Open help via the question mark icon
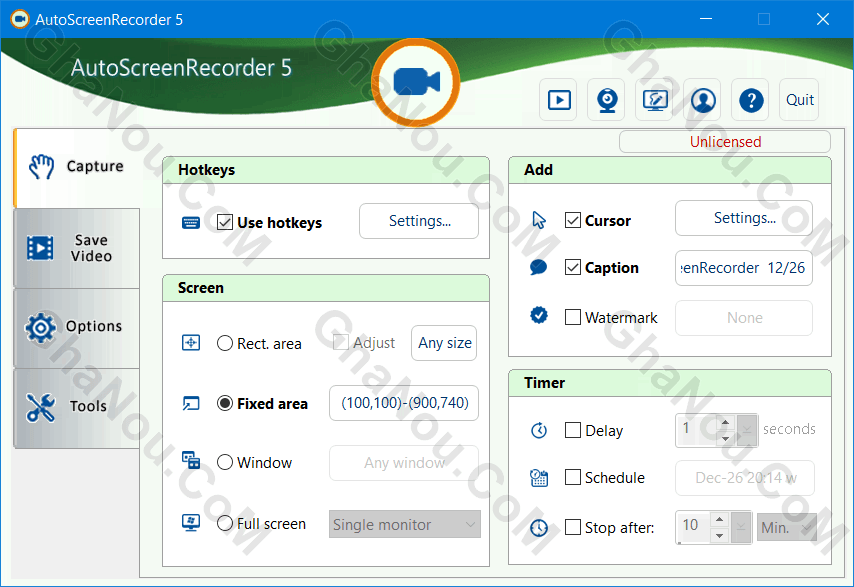854x587 pixels. point(751,100)
